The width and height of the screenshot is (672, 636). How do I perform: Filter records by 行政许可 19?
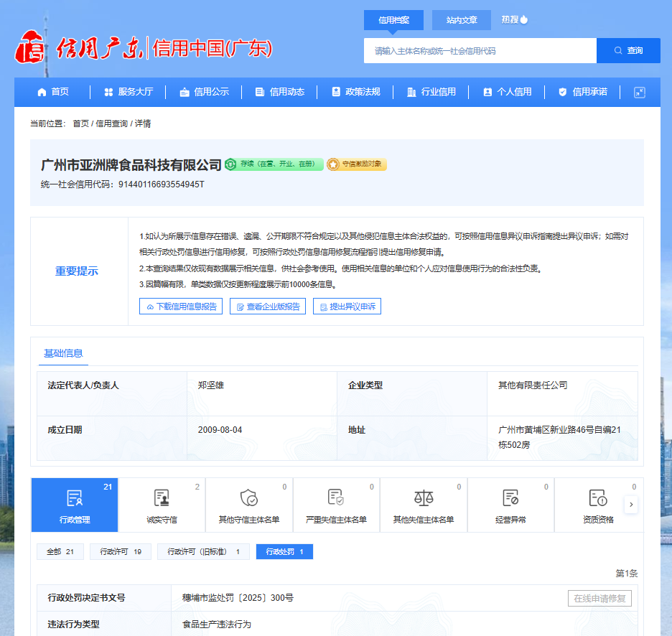tap(121, 551)
